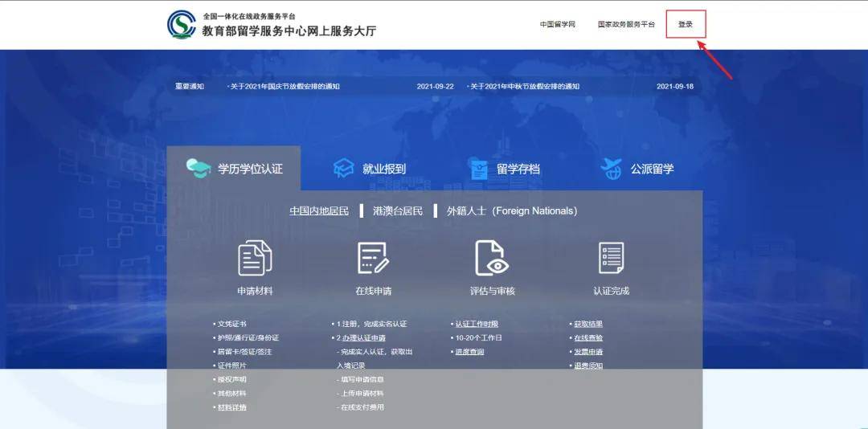The width and height of the screenshot is (868, 429).
Task: Click the 公派留学 airplane globe icon
Action: [611, 168]
